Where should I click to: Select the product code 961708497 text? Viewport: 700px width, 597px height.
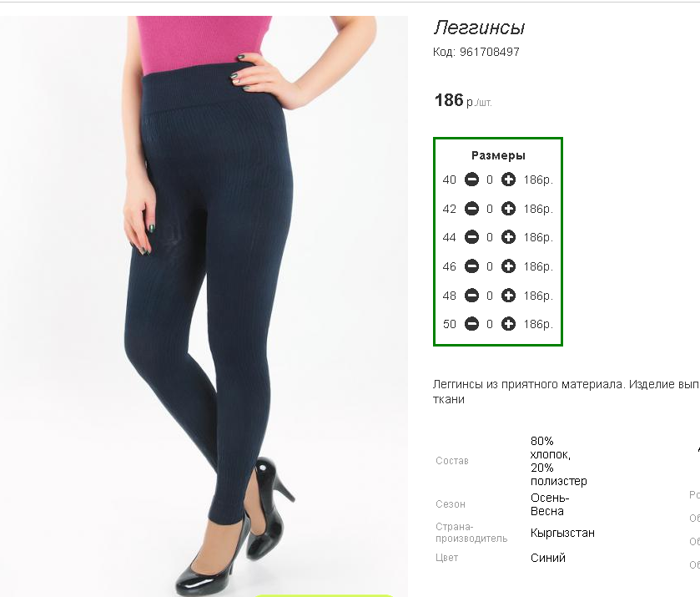pyautogui.click(x=489, y=52)
